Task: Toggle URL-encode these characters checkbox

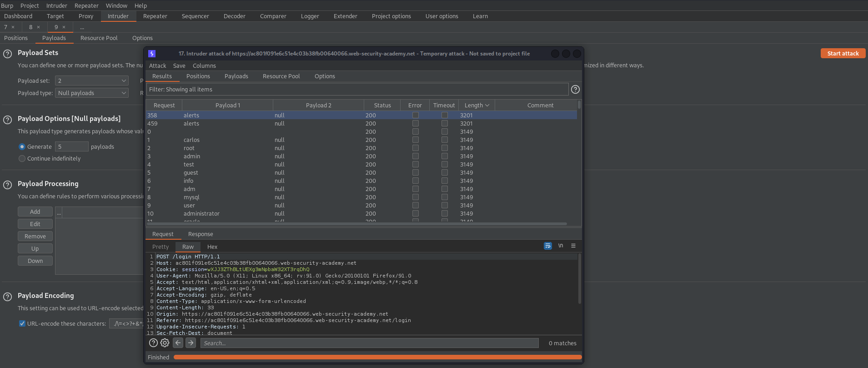Action: pos(22,323)
